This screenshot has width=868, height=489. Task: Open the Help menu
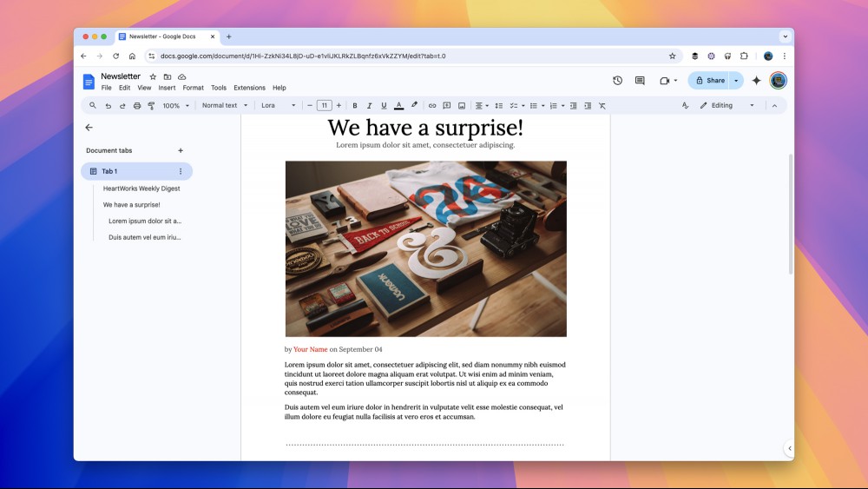279,88
